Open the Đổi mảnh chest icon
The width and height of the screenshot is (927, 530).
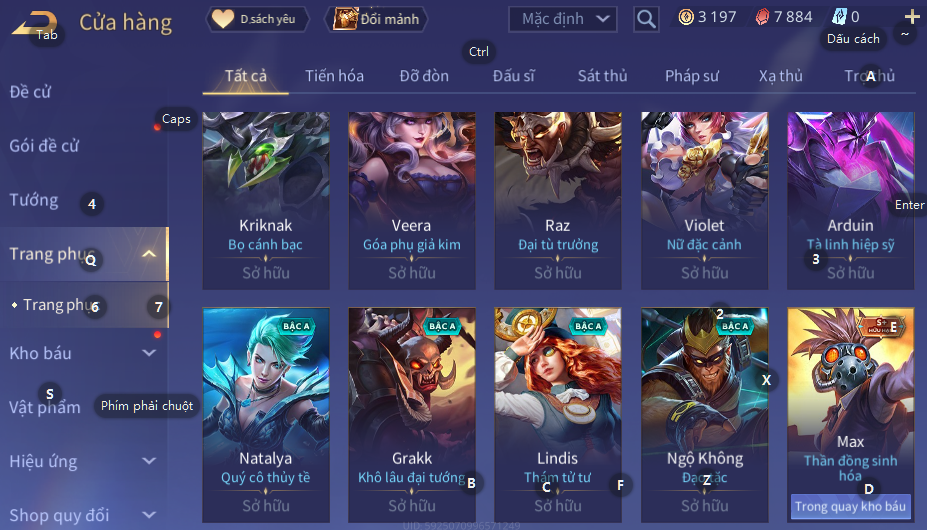(x=346, y=19)
